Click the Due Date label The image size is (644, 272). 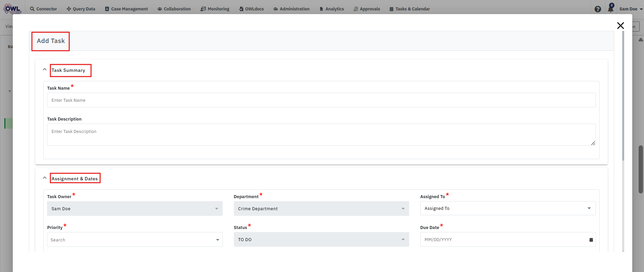430,227
